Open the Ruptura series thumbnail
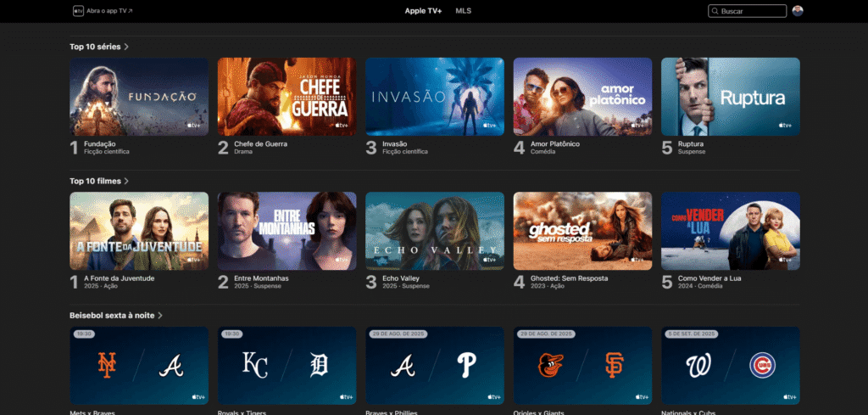This screenshot has width=868, height=415. [x=730, y=97]
